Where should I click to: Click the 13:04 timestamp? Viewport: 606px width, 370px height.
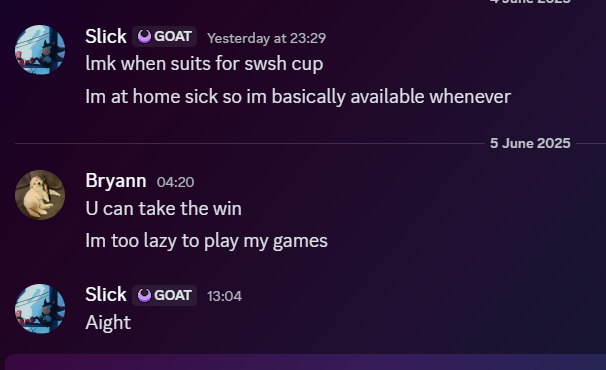[x=224, y=296]
